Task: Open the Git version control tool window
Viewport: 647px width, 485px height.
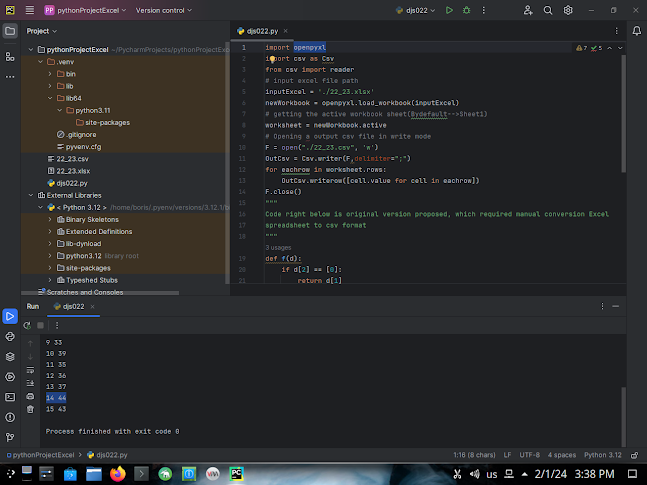Action: pyautogui.click(x=10, y=437)
